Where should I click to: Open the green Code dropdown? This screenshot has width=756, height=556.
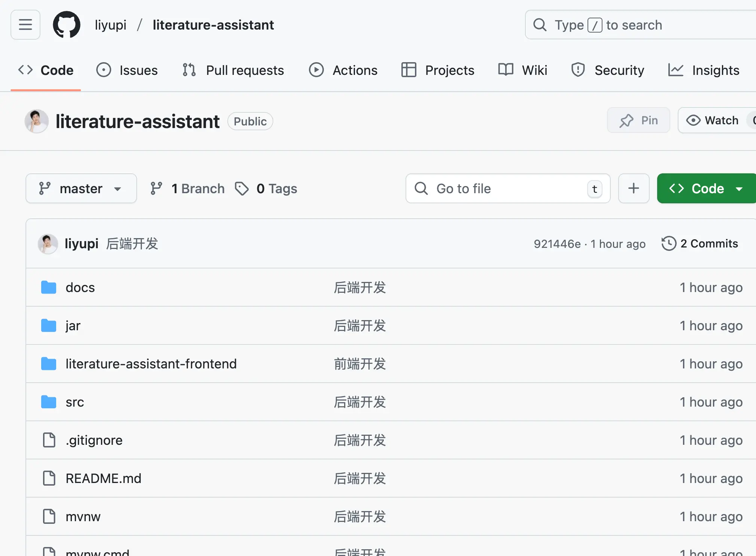click(706, 188)
